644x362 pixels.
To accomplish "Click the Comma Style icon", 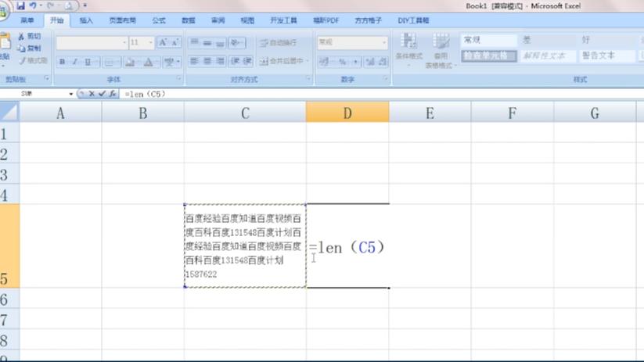I will (356, 62).
